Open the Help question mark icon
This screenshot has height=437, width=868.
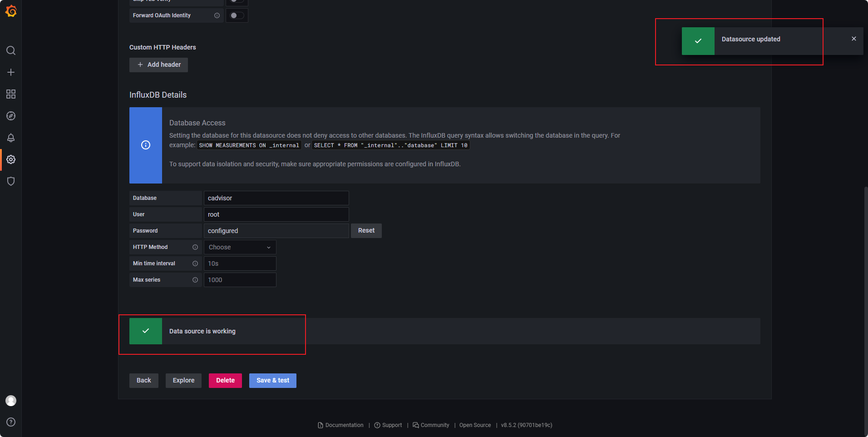[x=11, y=422]
